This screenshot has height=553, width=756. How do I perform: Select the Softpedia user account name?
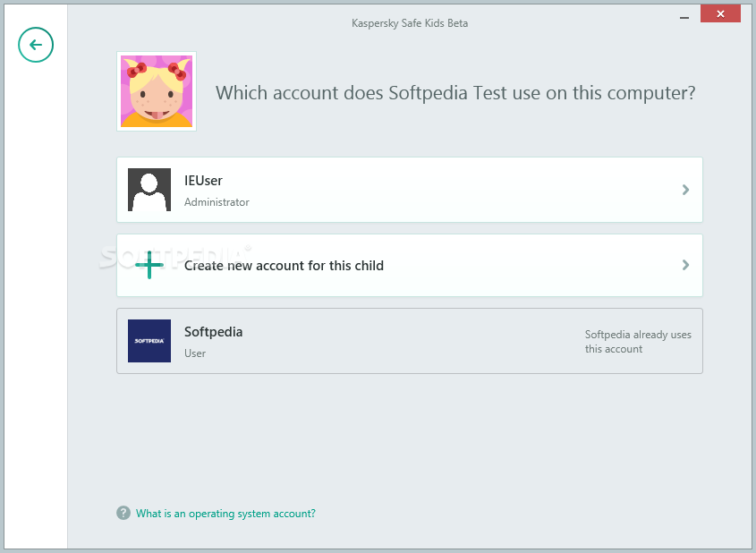click(213, 332)
